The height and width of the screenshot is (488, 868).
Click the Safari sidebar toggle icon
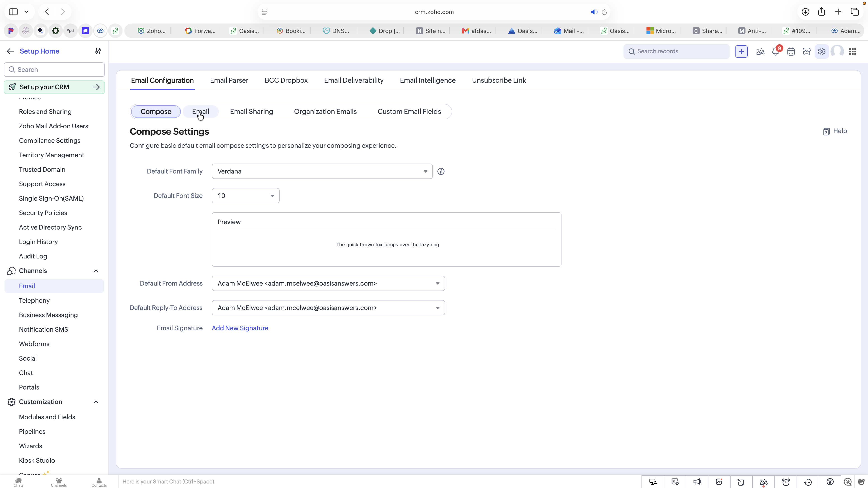pos(14,12)
